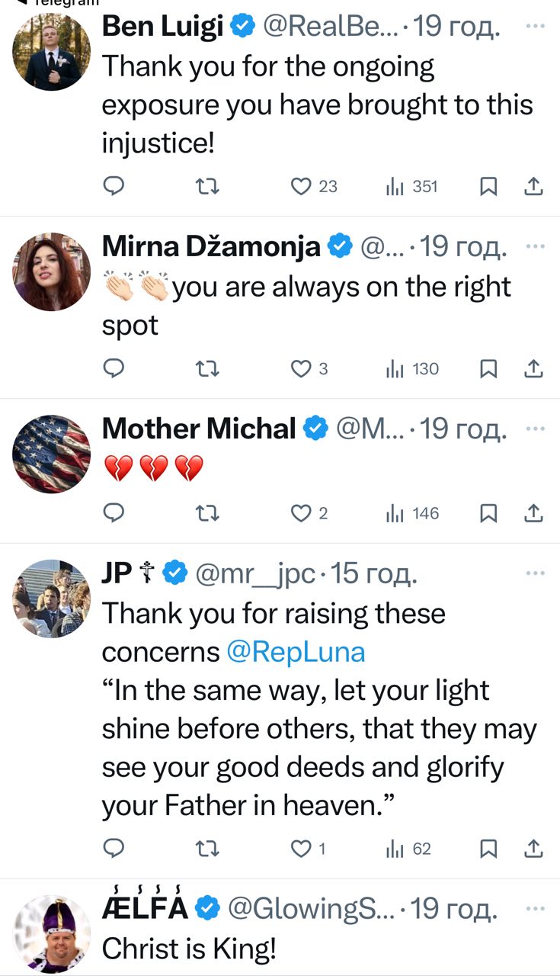Like Mirna Džamonja's reply
This screenshot has height=976, width=560.
(x=302, y=369)
